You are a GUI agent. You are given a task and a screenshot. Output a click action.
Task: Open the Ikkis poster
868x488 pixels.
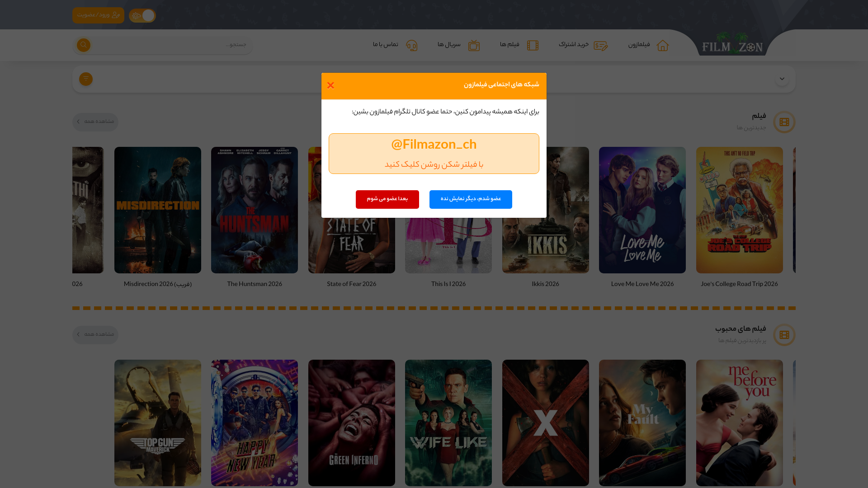(546, 245)
